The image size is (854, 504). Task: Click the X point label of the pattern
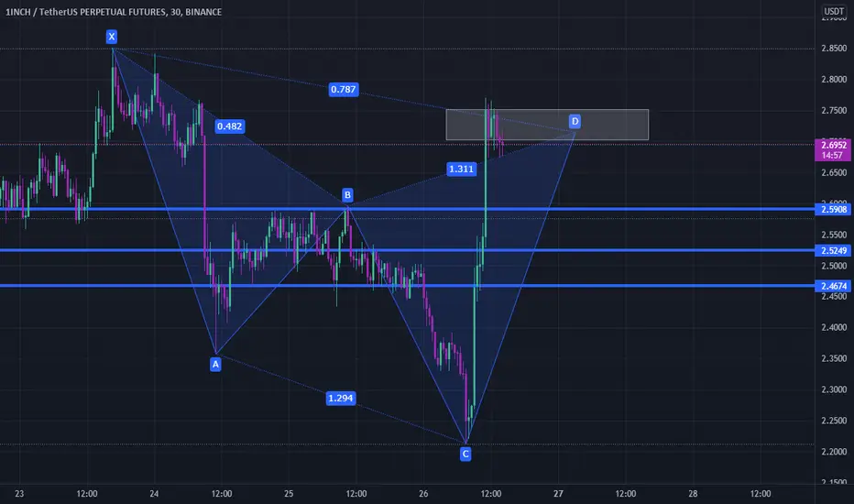coord(112,37)
